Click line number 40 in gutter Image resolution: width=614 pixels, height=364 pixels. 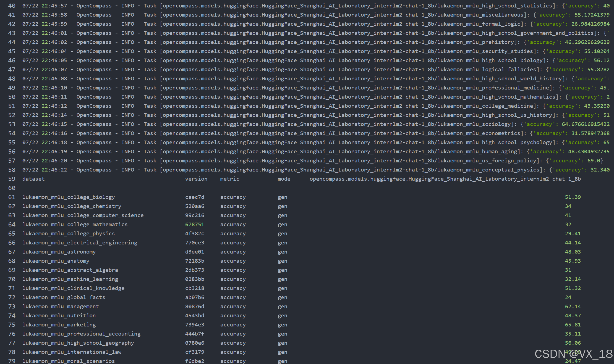coord(12,6)
